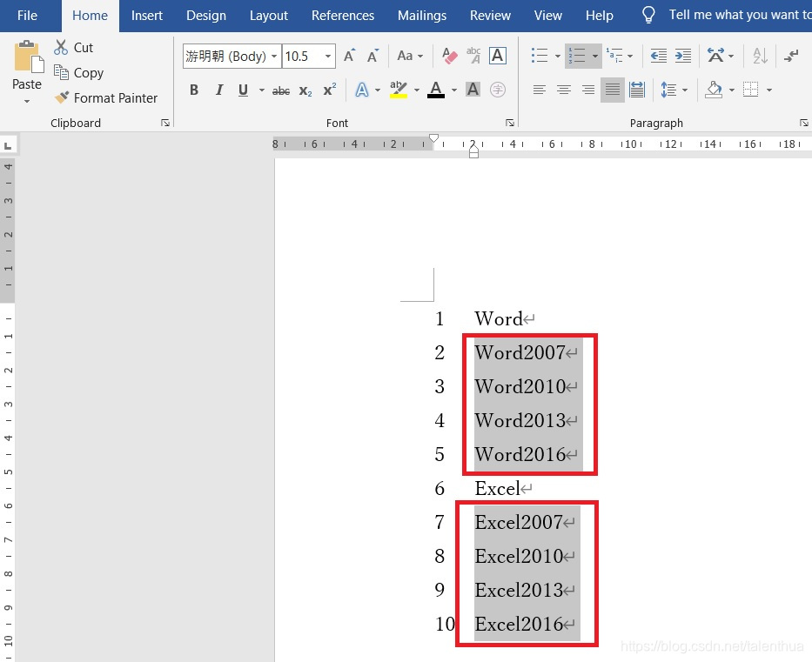Toggle Subscript formatting

pyautogui.click(x=305, y=90)
